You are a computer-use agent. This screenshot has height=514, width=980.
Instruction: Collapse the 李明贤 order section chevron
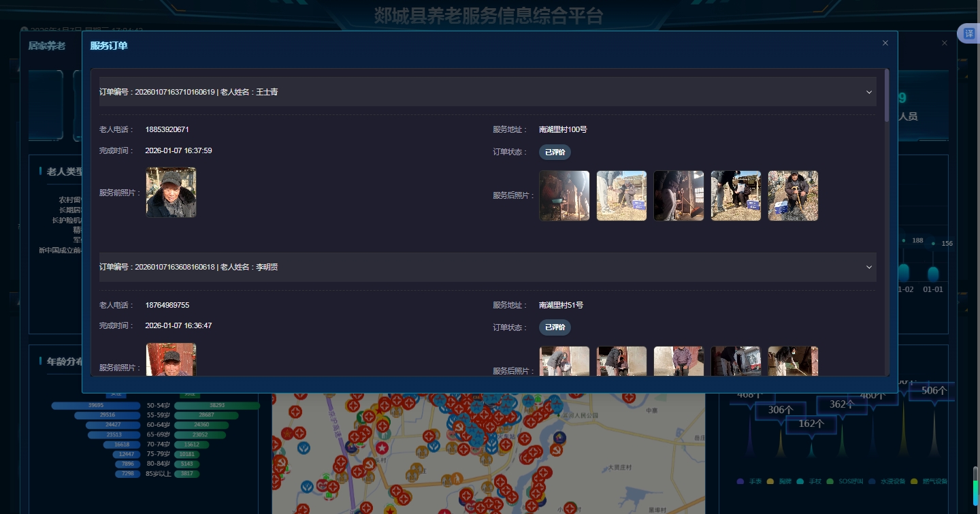(x=869, y=268)
